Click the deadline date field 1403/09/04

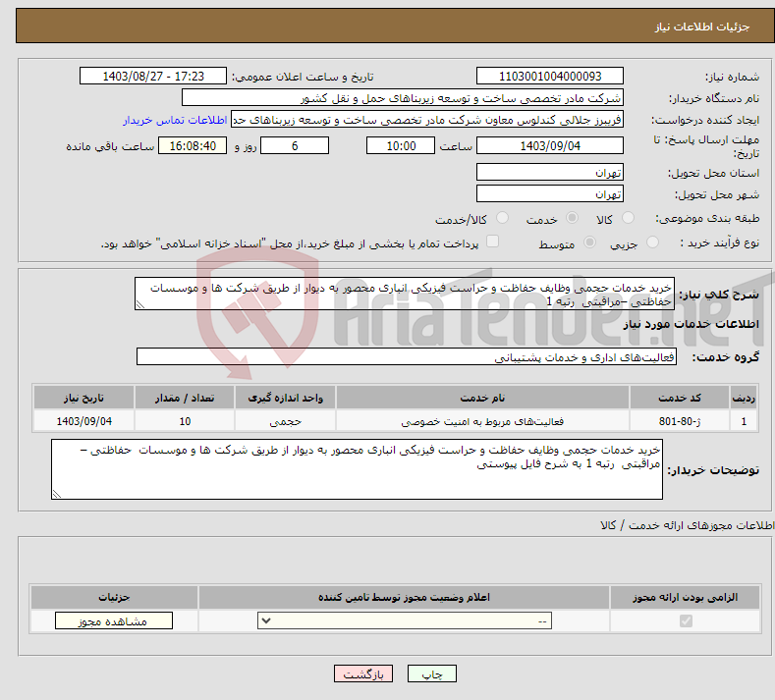point(550,145)
